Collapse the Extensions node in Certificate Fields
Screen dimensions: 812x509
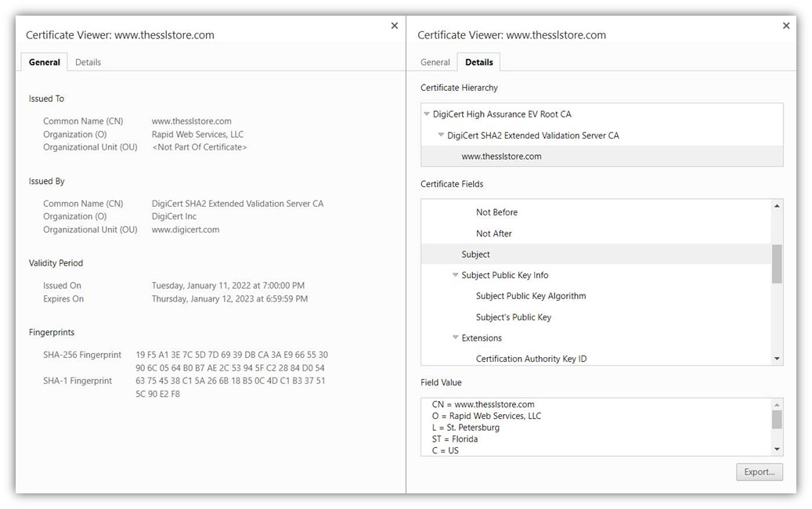tap(456, 337)
